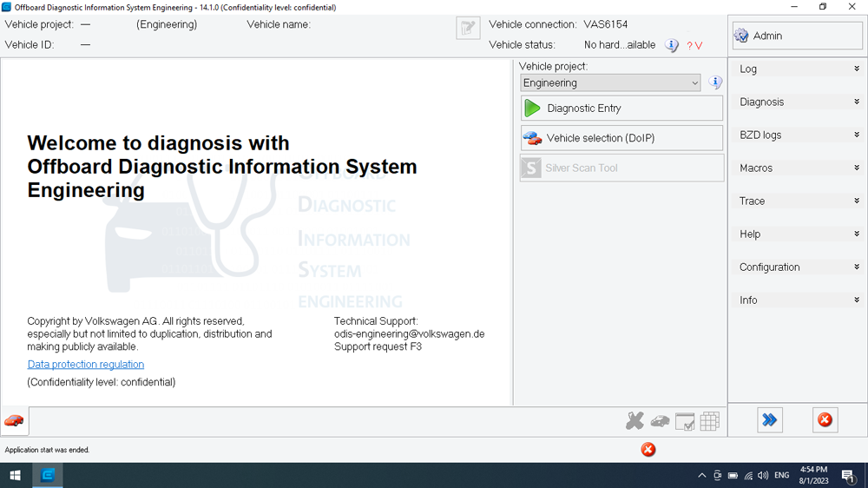Expand the Macros panel
868x488 pixels.
[797, 168]
